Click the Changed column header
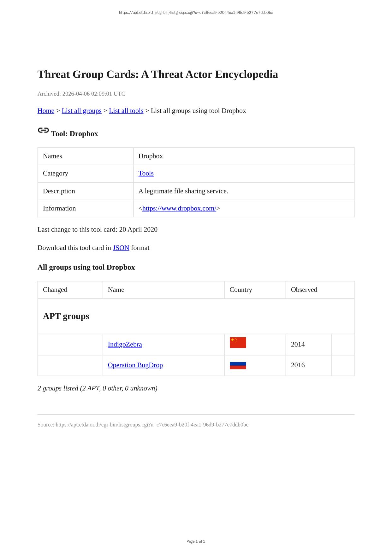This screenshot has height=554, width=392. 55,290
